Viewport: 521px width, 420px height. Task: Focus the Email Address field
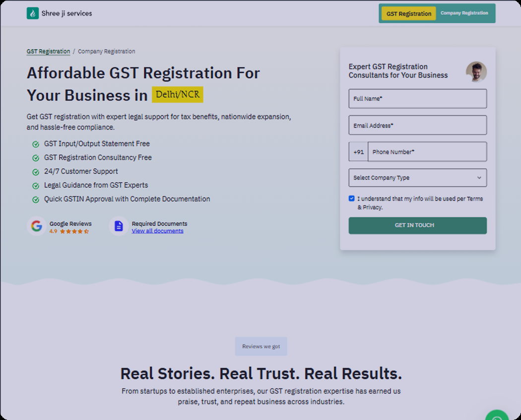click(x=417, y=126)
